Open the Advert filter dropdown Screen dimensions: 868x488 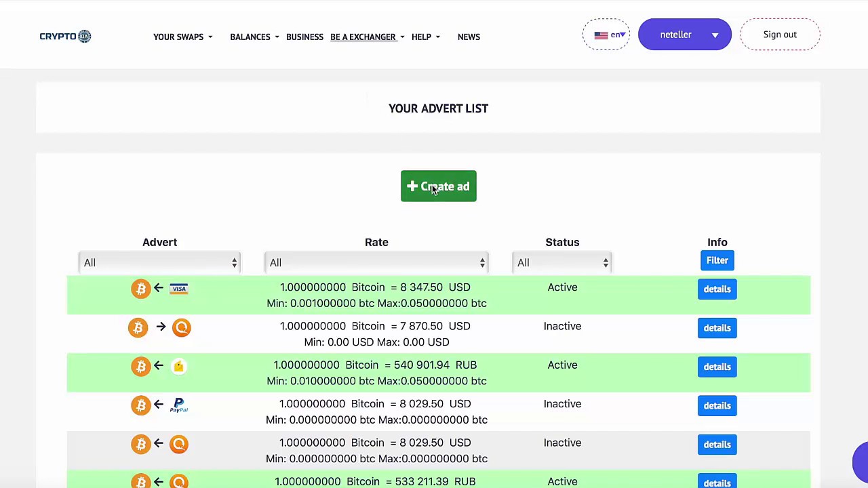159,263
